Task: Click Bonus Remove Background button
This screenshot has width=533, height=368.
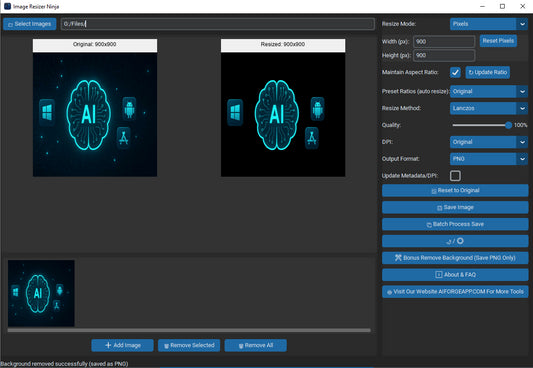Action: point(455,258)
